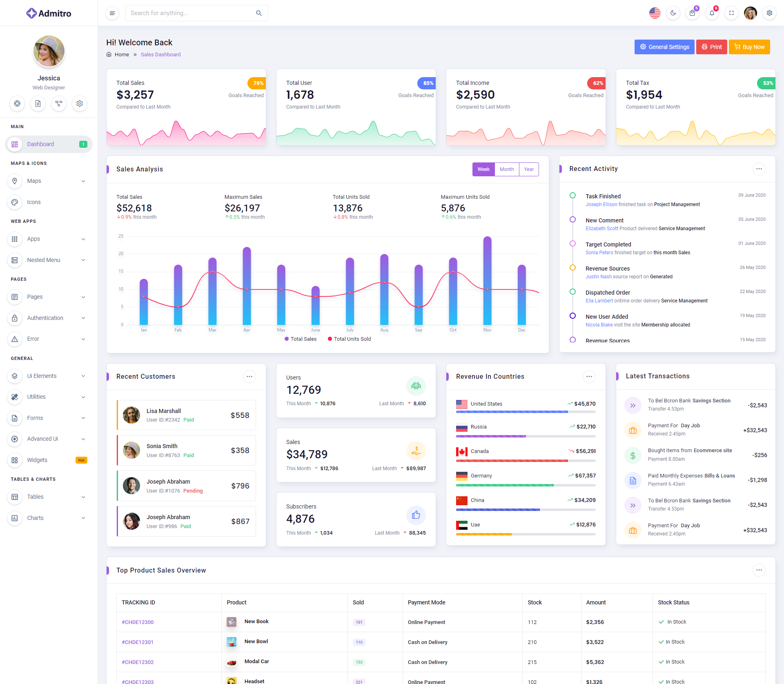
Task: Click the hamburger menu toggle icon
Action: [x=112, y=13]
